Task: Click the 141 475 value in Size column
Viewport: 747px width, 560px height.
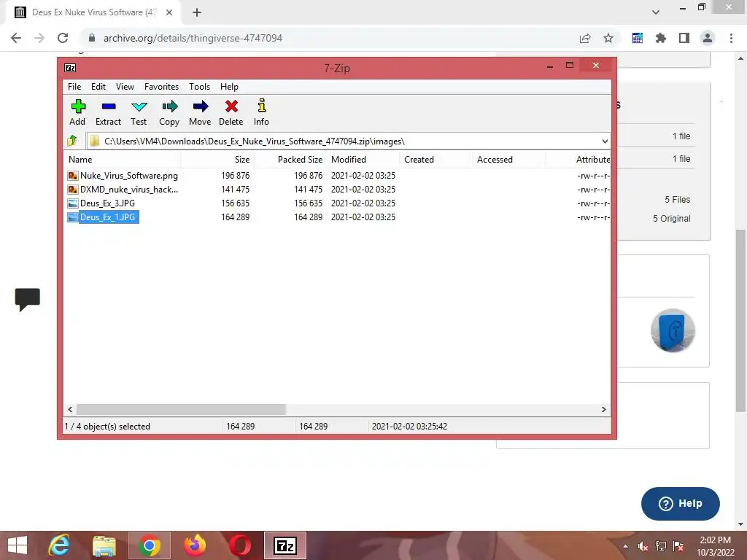Action: pyautogui.click(x=235, y=190)
